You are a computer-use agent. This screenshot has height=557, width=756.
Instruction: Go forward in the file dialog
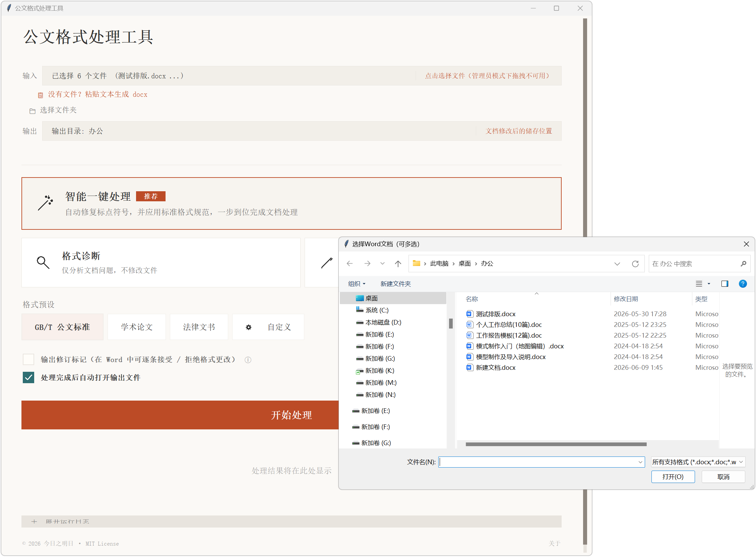click(x=367, y=264)
